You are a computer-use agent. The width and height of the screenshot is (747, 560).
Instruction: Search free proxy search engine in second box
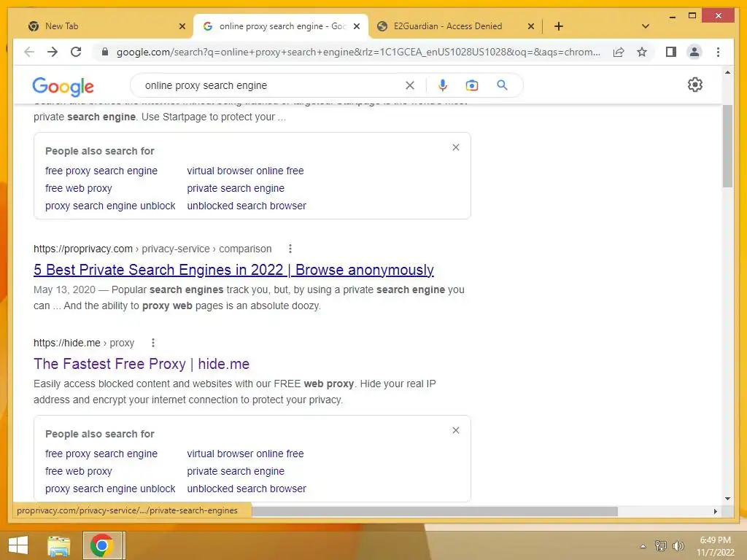(101, 454)
